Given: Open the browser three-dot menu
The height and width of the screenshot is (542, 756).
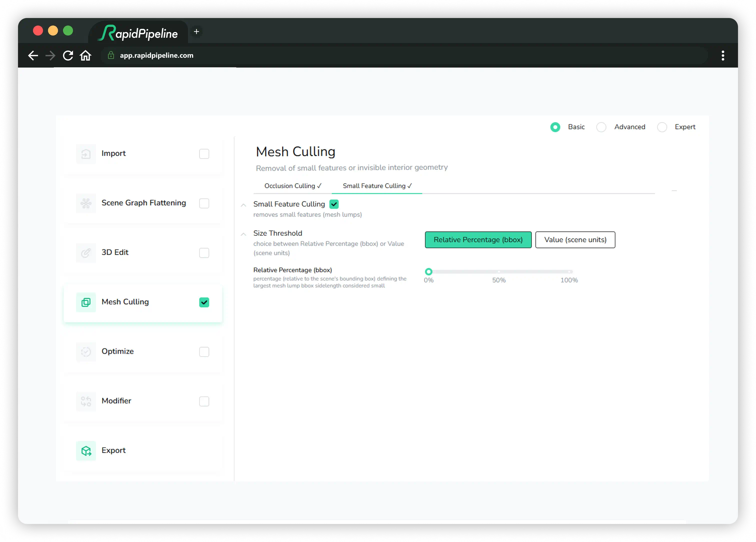Looking at the screenshot, I should (723, 55).
